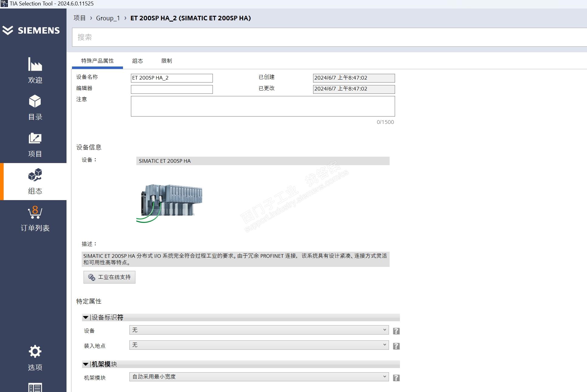
Task: Open the 项目 project icon in sidebar
Action: [x=35, y=138]
